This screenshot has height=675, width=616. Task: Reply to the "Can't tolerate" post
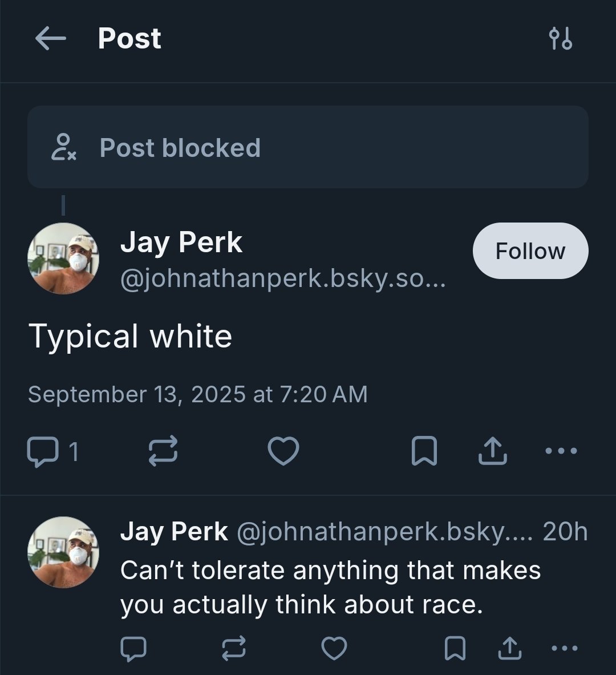pos(133,648)
